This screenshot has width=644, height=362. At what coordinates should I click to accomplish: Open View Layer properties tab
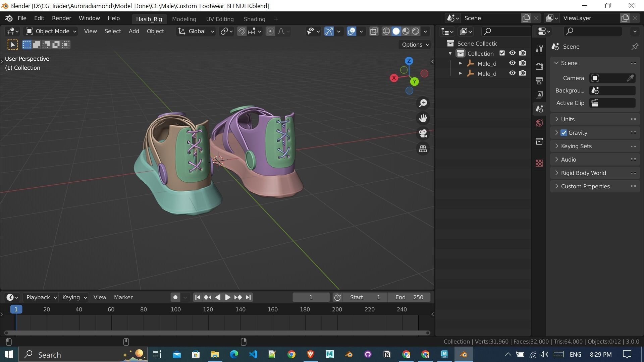pos(539,95)
